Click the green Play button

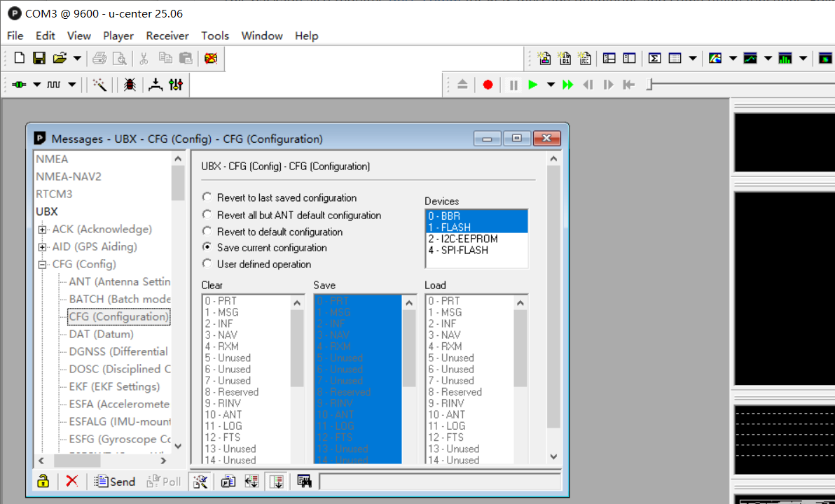tap(532, 85)
